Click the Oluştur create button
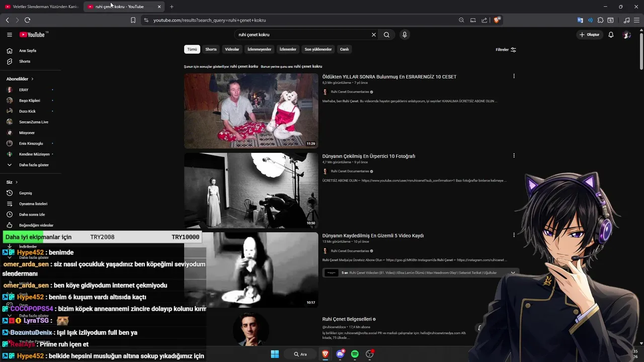 pos(589,35)
